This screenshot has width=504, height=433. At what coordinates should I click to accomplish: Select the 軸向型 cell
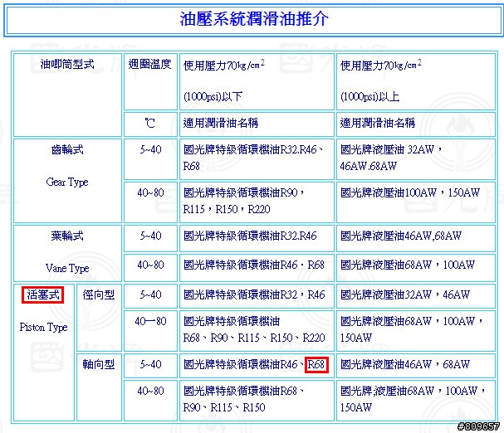tap(99, 387)
